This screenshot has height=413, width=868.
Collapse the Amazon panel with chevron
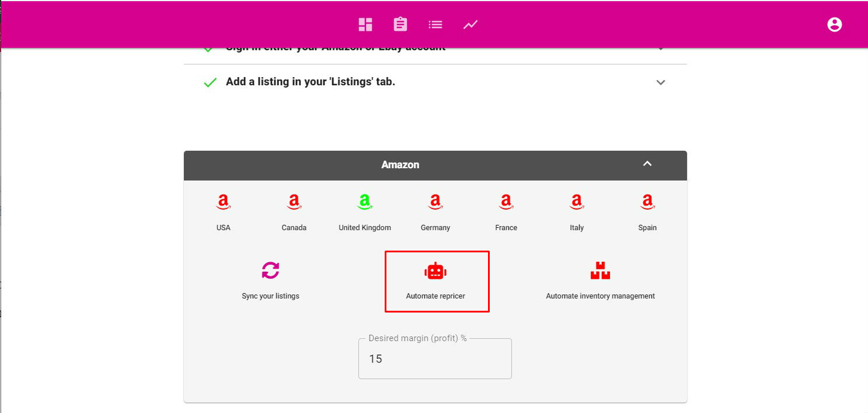click(x=647, y=164)
